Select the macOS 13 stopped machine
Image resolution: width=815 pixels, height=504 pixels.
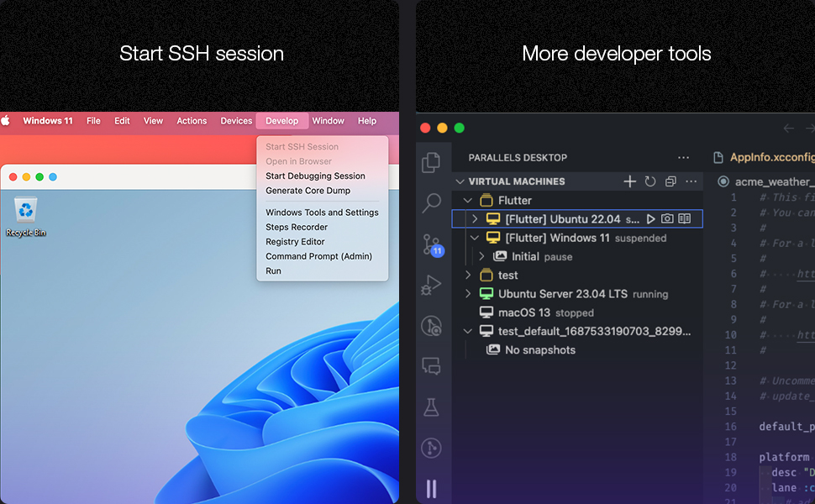coord(523,312)
